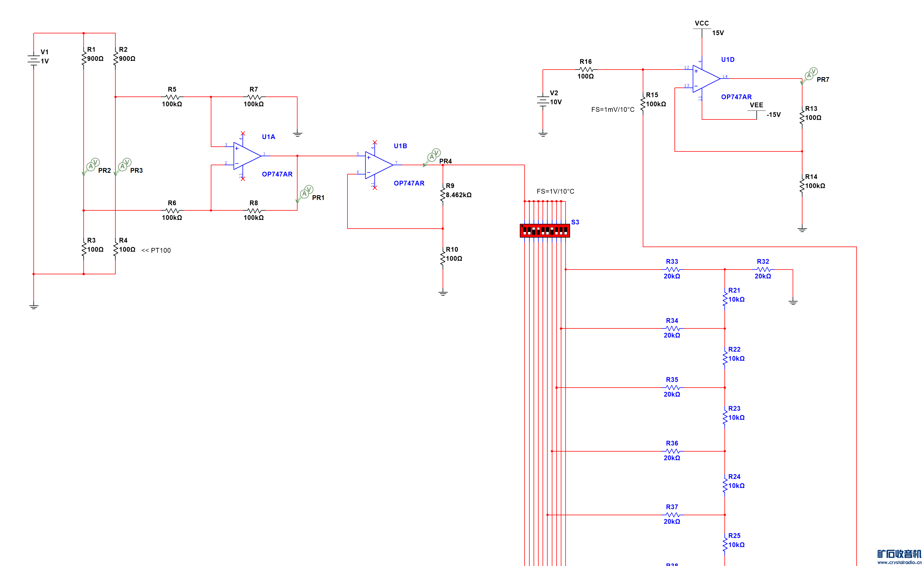Toggle the third switch of DIP S3
The height and width of the screenshot is (566, 924).
click(x=534, y=231)
